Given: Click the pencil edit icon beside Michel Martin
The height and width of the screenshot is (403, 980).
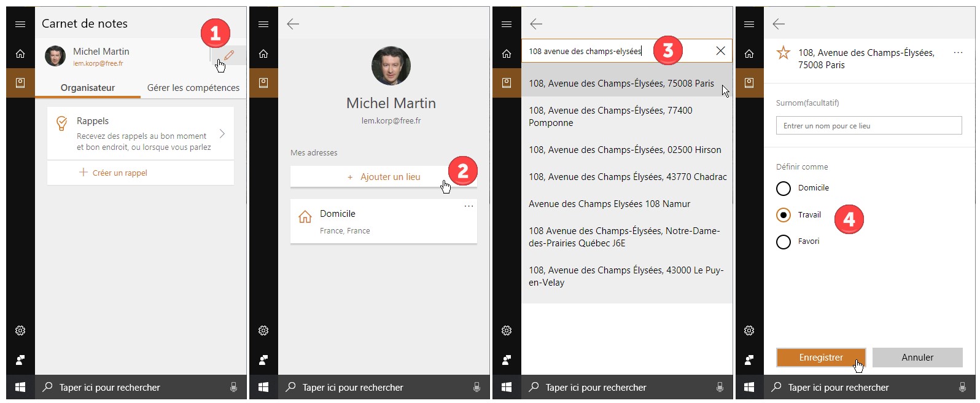Looking at the screenshot, I should (x=229, y=55).
